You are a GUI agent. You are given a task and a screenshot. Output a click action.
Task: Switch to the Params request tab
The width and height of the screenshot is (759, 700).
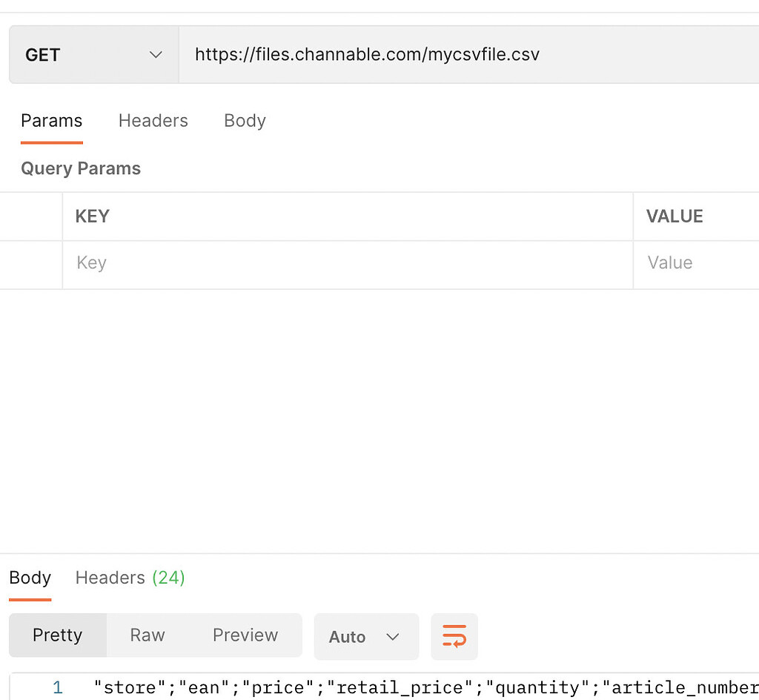click(51, 120)
